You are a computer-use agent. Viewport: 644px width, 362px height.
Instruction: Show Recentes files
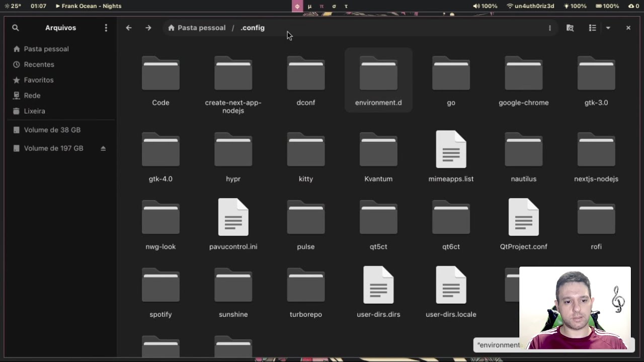[x=60, y=64]
